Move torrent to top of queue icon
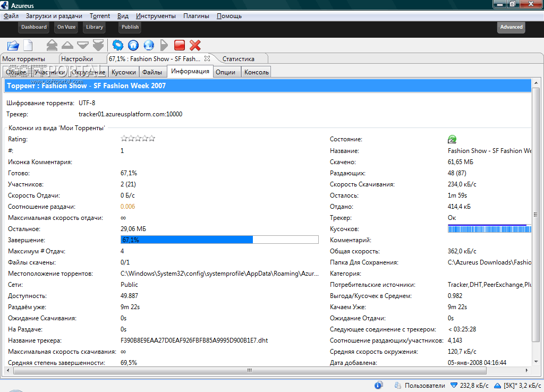Viewport: 544px width, 392px height. 52,46
